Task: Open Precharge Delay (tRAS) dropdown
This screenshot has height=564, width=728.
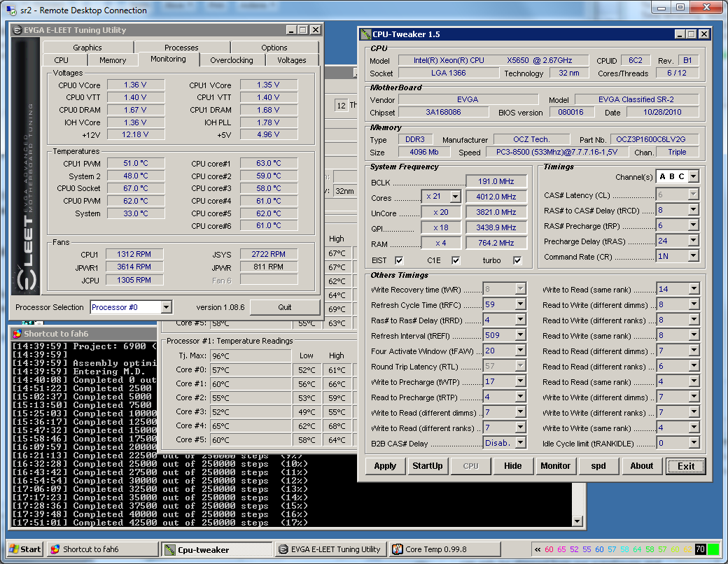Action: [x=693, y=241]
